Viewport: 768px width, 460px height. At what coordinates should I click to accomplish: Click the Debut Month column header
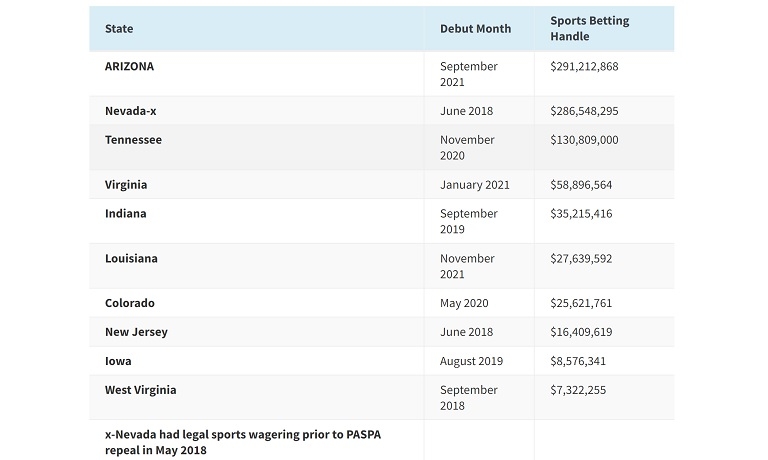pos(475,29)
